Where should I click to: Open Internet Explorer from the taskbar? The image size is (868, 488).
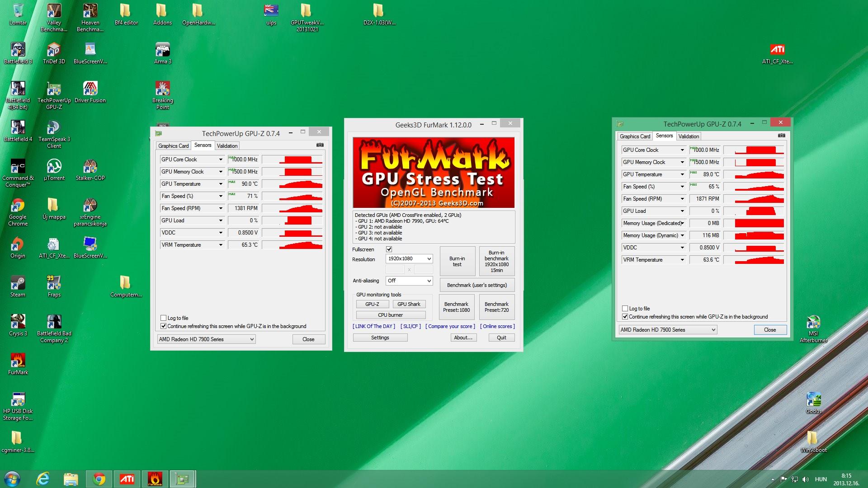point(43,479)
